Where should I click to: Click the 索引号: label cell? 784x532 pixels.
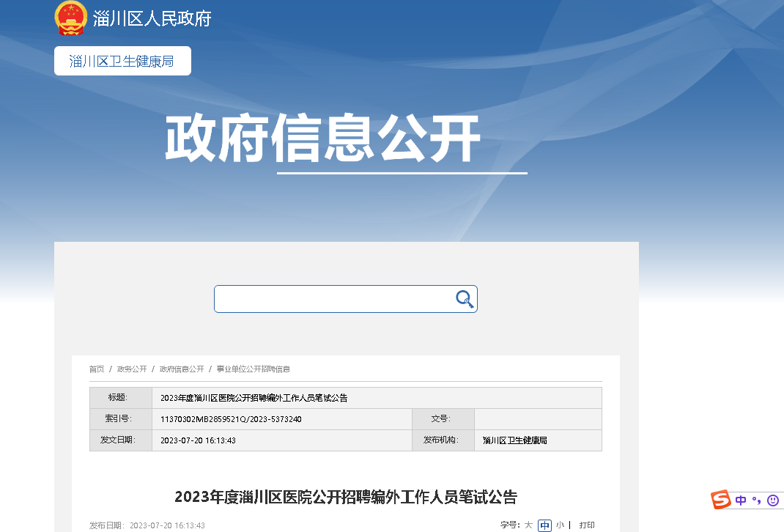pos(121,419)
